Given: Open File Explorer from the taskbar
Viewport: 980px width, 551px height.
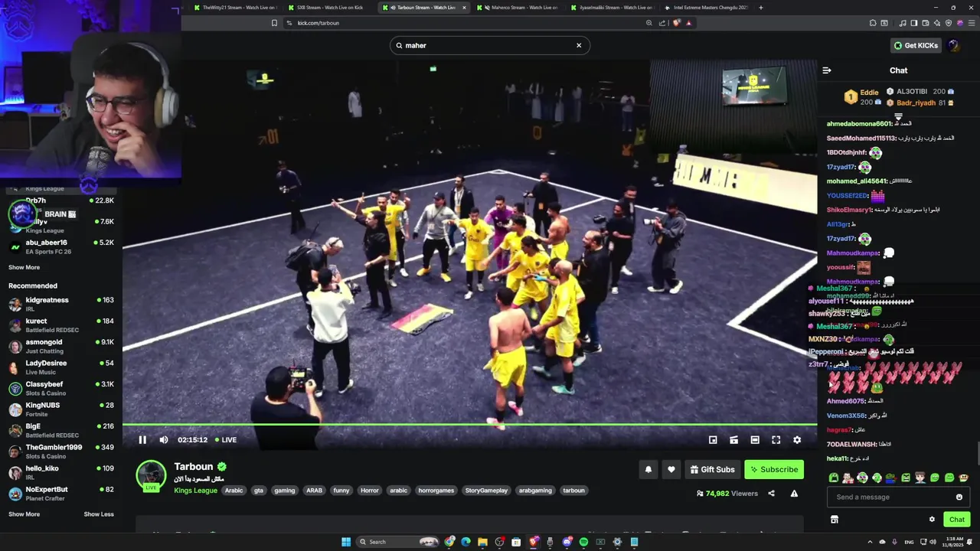Looking at the screenshot, I should coord(482,542).
